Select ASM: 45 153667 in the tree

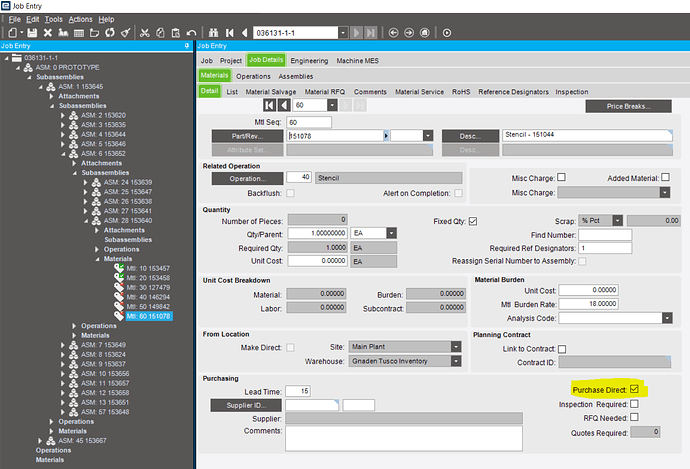82,440
